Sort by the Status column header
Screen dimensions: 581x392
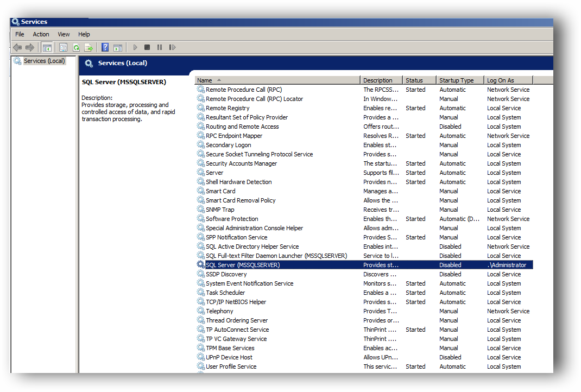[419, 80]
